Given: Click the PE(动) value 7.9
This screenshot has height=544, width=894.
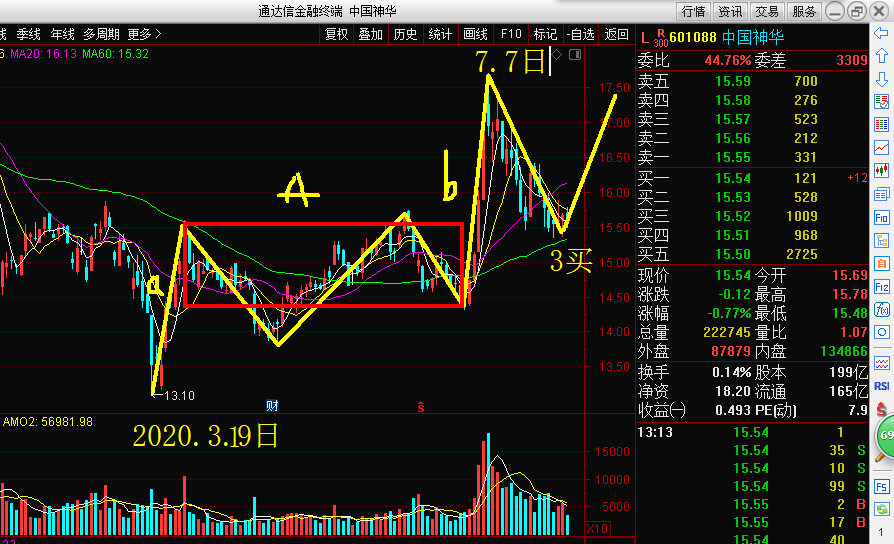Looking at the screenshot, I should tap(858, 411).
